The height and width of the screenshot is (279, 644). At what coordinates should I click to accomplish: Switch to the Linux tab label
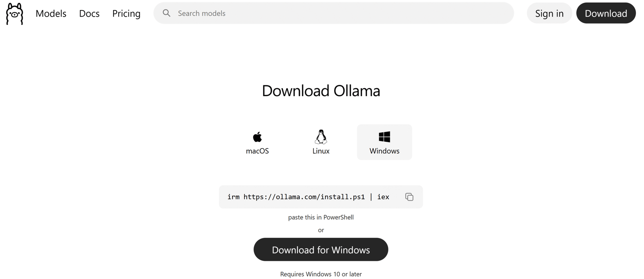(321, 151)
